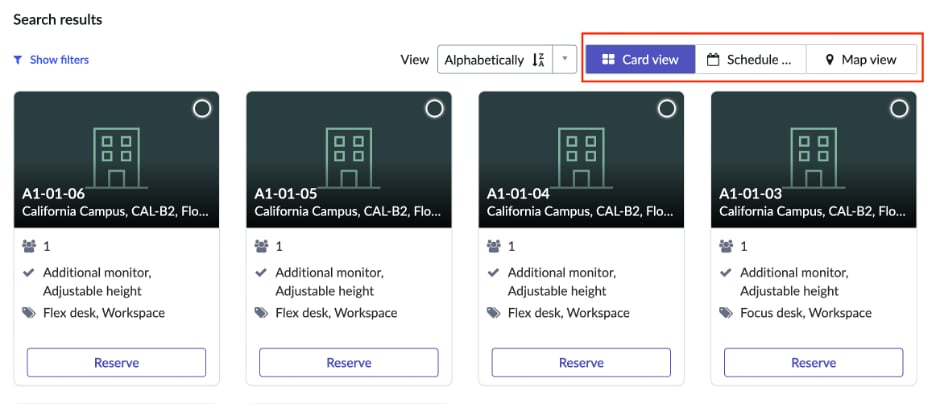Viewport: 936px width, 404px height.
Task: Click the A1-01-05 card title
Action: click(x=286, y=194)
